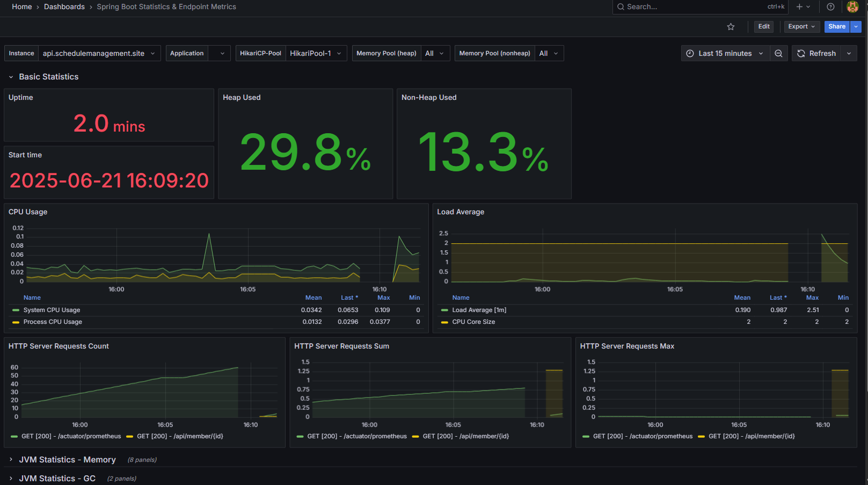Click the Heap Used panel title
The width and height of the screenshot is (868, 485).
click(242, 97)
